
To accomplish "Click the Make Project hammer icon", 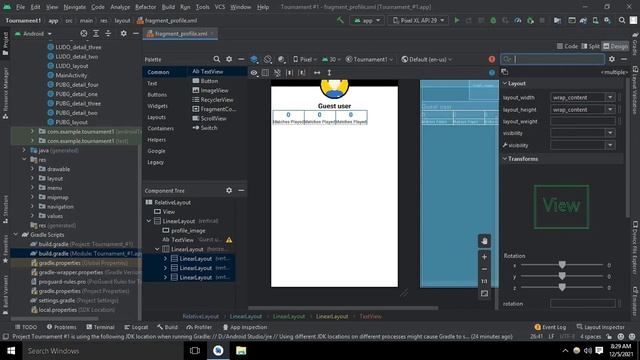I will click(340, 20).
